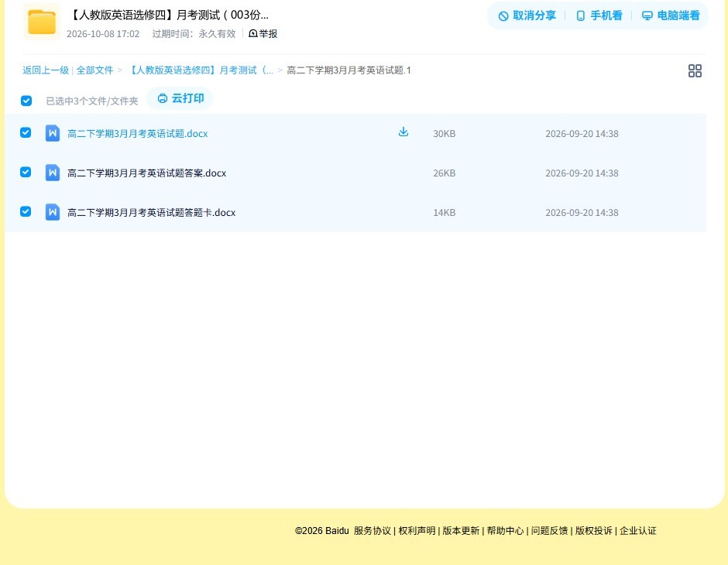Open file 高二下学期3月月考英语试题答题卡.docx
This screenshot has height=565, width=728.
[x=151, y=212]
